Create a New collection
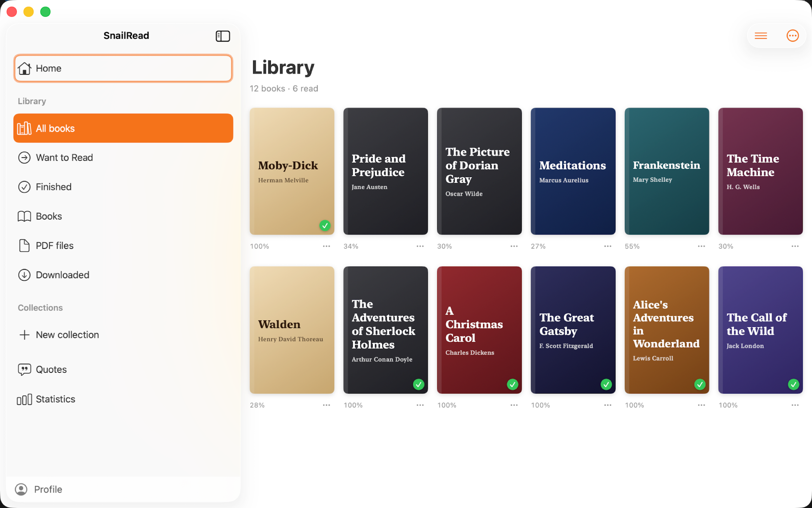The width and height of the screenshot is (812, 508). (x=123, y=335)
